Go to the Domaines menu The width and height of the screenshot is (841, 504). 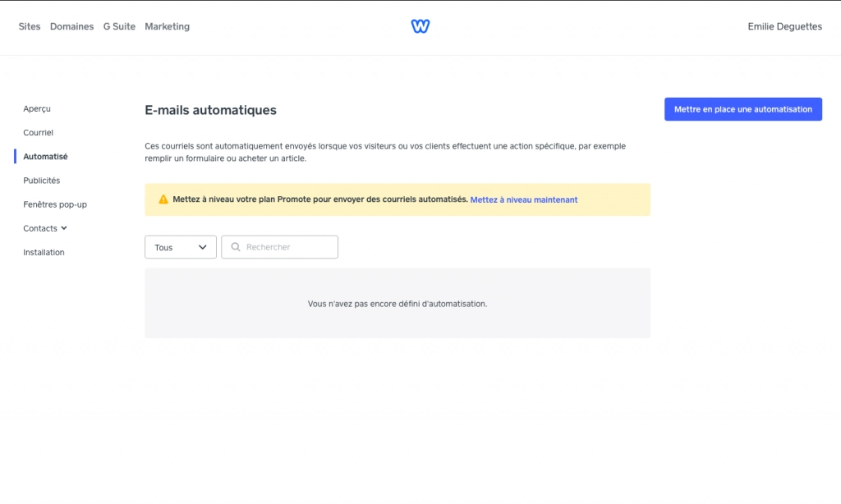coord(72,26)
